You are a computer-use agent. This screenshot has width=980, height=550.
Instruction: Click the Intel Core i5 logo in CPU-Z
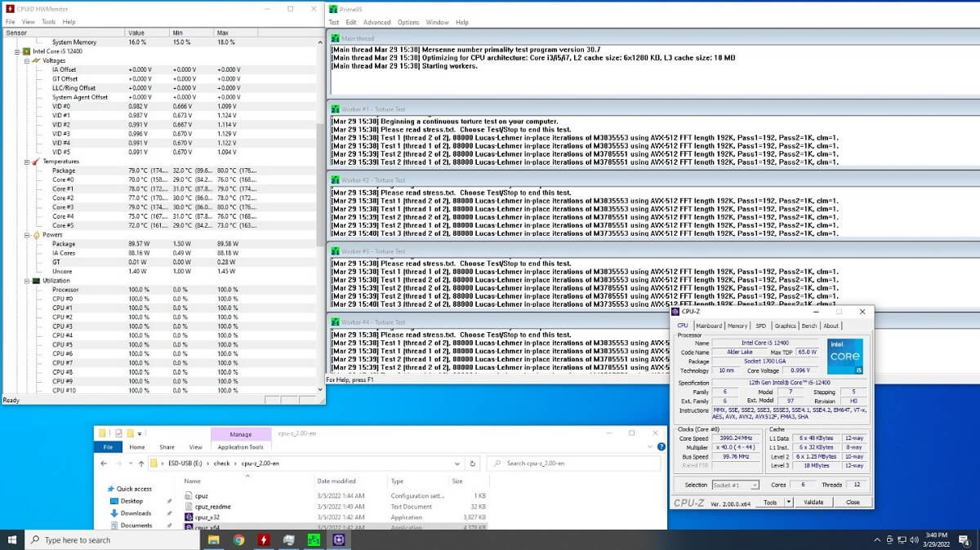845,356
